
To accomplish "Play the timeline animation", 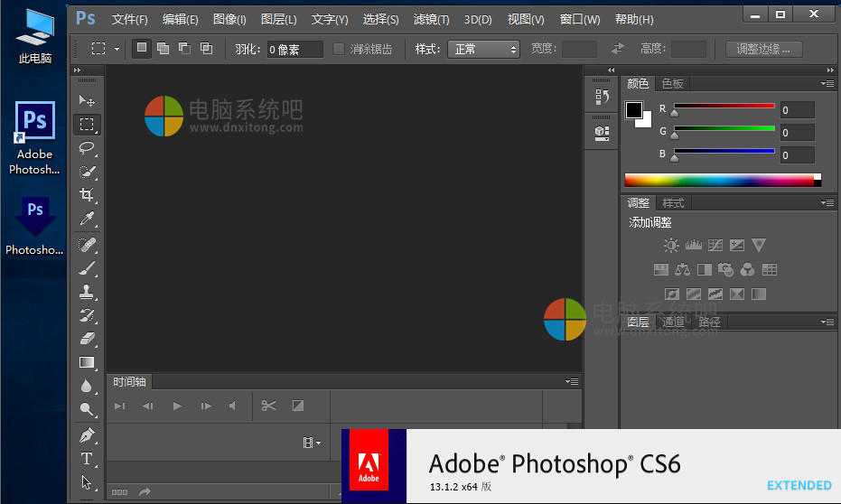I will point(177,406).
